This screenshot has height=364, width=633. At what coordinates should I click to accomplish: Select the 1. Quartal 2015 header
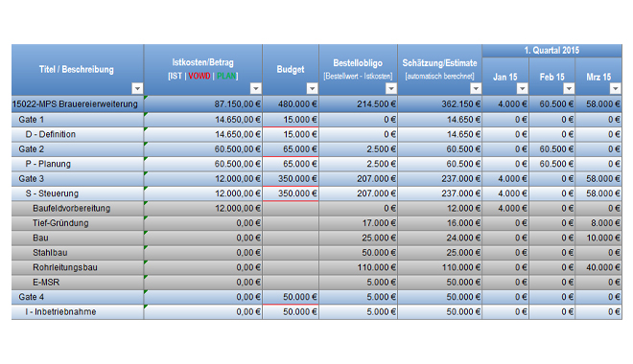coord(551,51)
